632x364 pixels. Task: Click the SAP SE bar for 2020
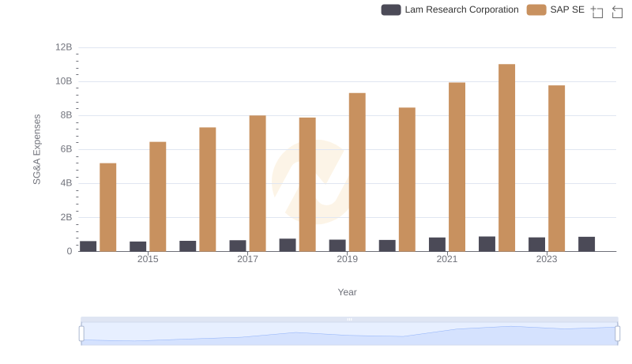407,179
